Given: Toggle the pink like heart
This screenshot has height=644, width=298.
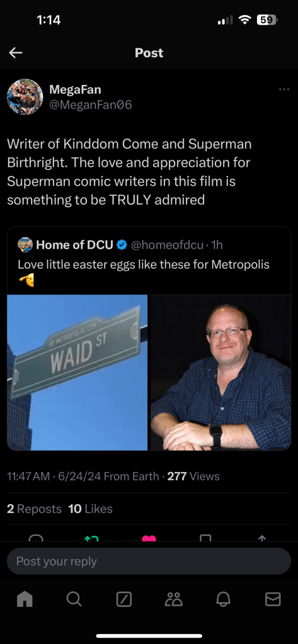Looking at the screenshot, I should tap(149, 538).
